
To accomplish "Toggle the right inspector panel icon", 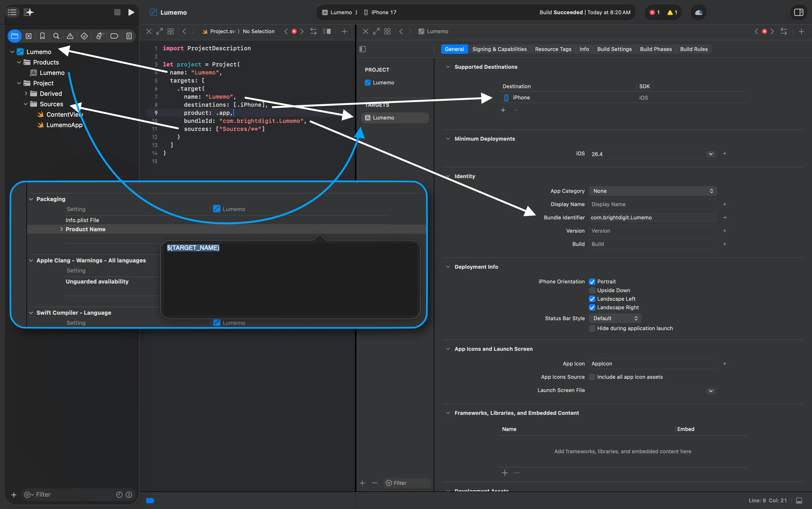I will pos(798,13).
